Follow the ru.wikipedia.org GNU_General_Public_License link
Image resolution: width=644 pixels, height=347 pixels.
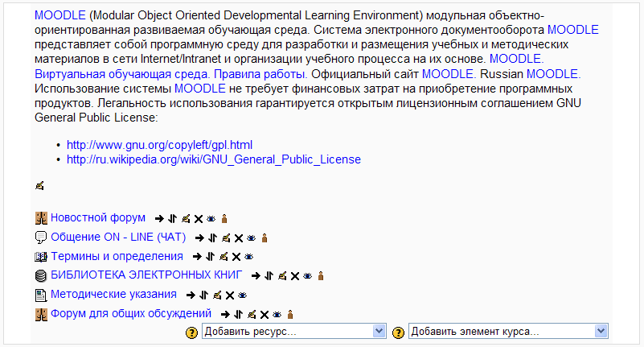[214, 159]
